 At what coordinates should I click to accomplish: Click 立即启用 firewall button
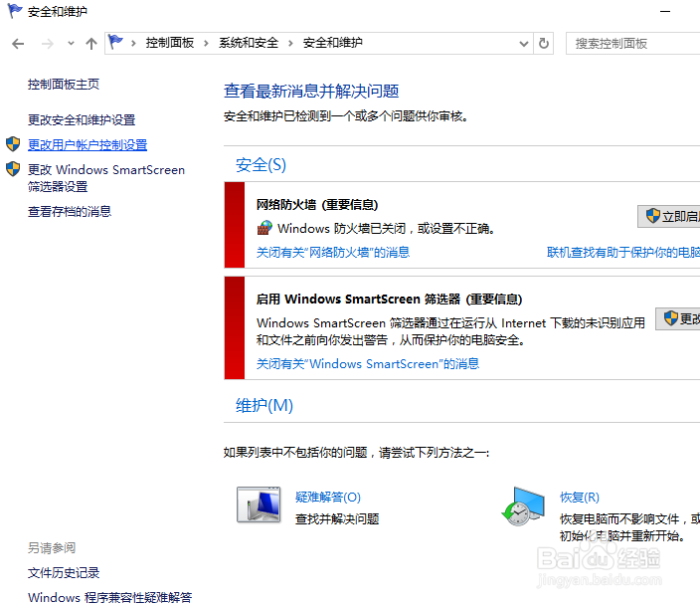669,216
